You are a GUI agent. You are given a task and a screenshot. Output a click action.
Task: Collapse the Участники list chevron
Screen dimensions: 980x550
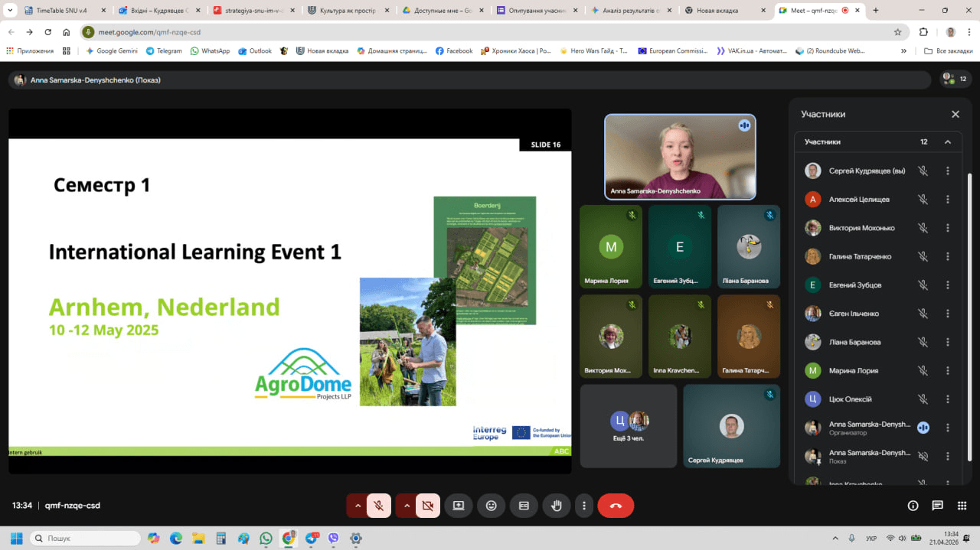947,142
